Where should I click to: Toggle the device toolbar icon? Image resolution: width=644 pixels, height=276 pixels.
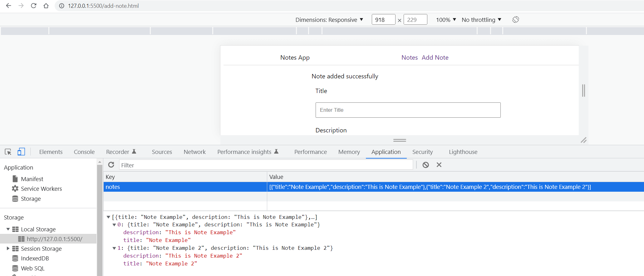(x=21, y=152)
